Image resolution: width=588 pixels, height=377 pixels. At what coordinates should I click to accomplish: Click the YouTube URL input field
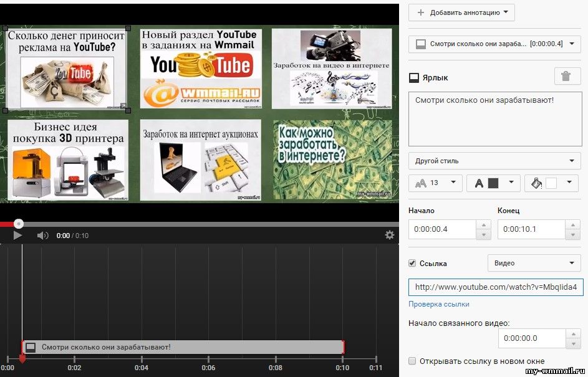[496, 287]
